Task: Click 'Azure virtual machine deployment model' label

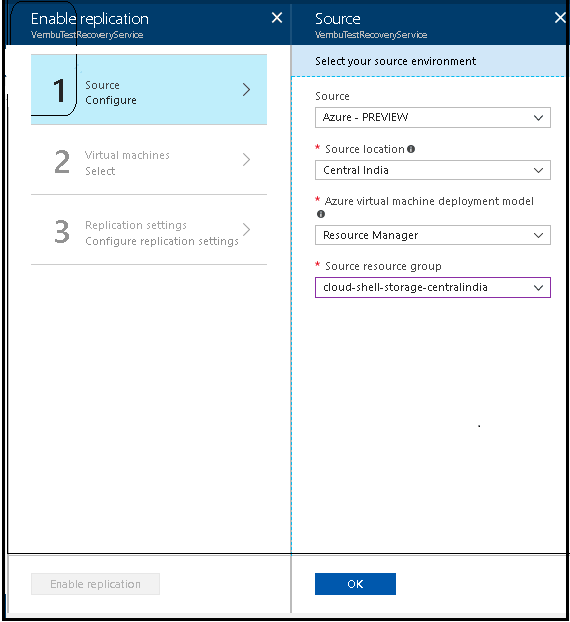Action: tap(429, 201)
